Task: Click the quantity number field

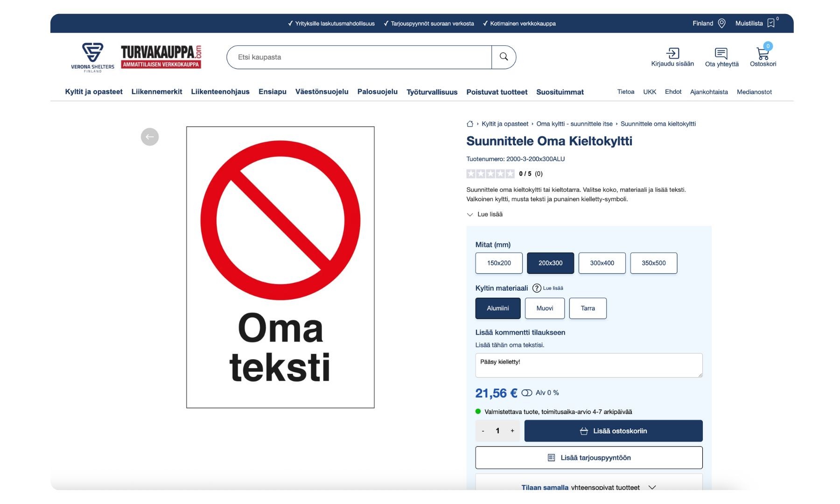Action: pyautogui.click(x=497, y=431)
